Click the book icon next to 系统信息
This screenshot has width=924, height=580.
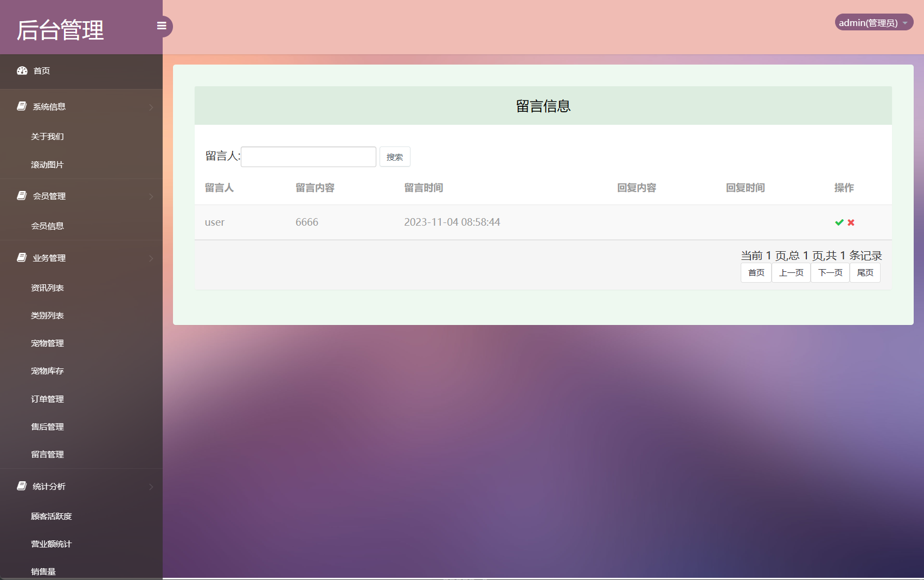pyautogui.click(x=21, y=106)
